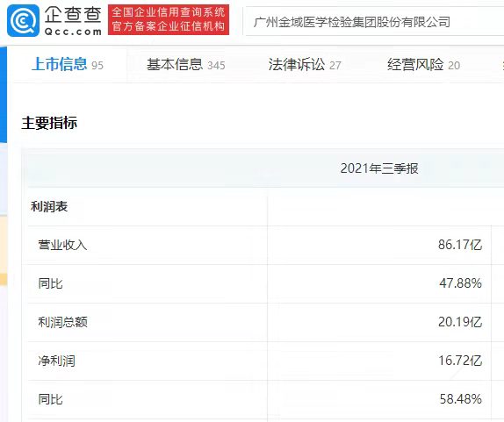
Task: Click the 20.19亿 total profit value
Action: click(x=460, y=322)
